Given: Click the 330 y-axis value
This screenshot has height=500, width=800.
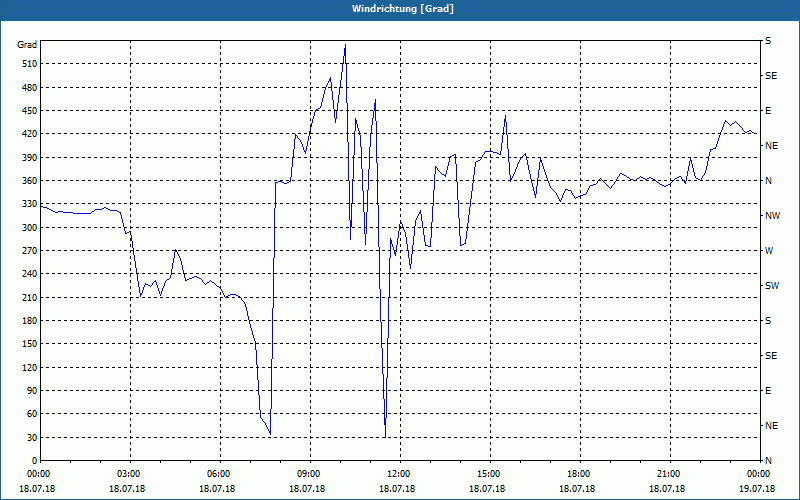Looking at the screenshot, I should pyautogui.click(x=30, y=204).
